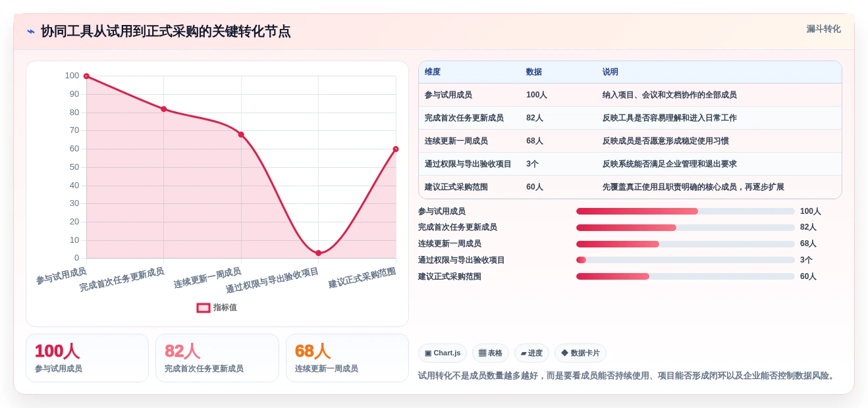Click the 数据 column header
The width and height of the screenshot is (868, 408).
coord(534,72)
